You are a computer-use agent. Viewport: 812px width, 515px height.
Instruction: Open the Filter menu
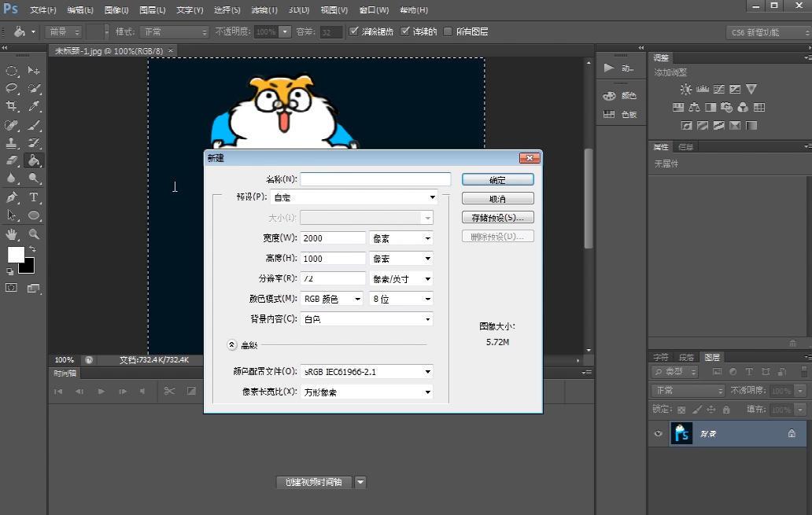pos(264,10)
